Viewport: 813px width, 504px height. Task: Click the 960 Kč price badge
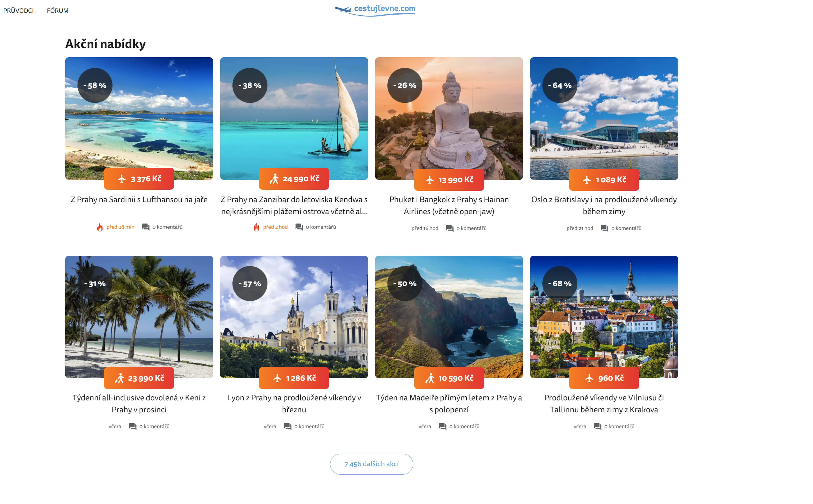[604, 378]
